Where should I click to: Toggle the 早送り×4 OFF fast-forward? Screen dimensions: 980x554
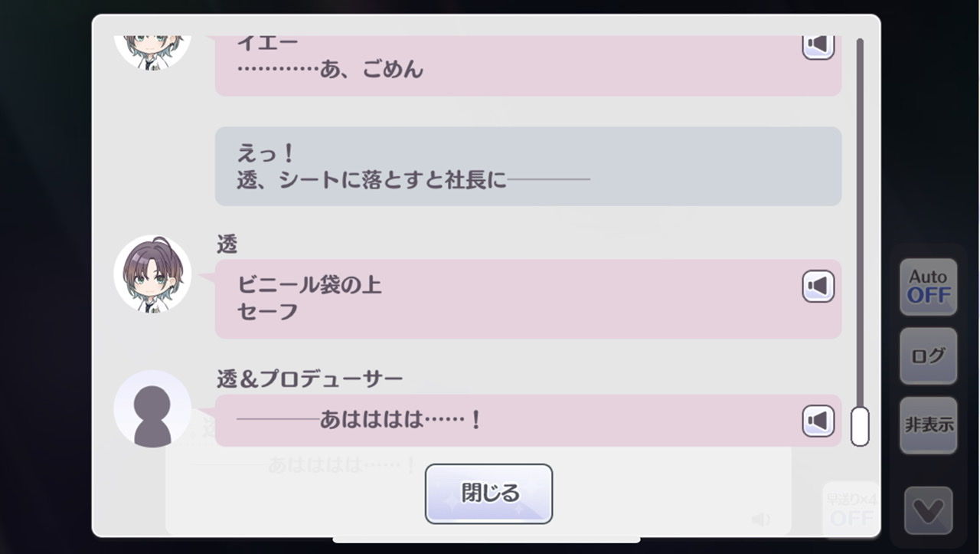click(x=851, y=509)
